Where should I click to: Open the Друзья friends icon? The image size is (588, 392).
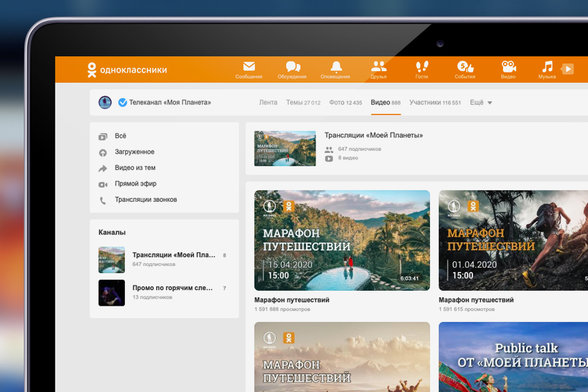click(x=378, y=67)
